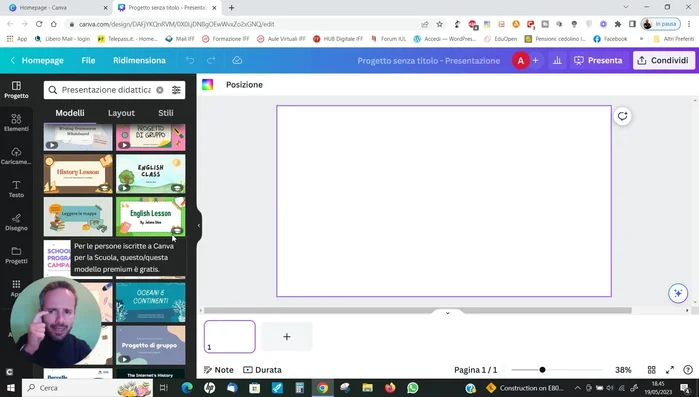
Task: Enter fullscreen mode icon
Action: tap(670, 370)
